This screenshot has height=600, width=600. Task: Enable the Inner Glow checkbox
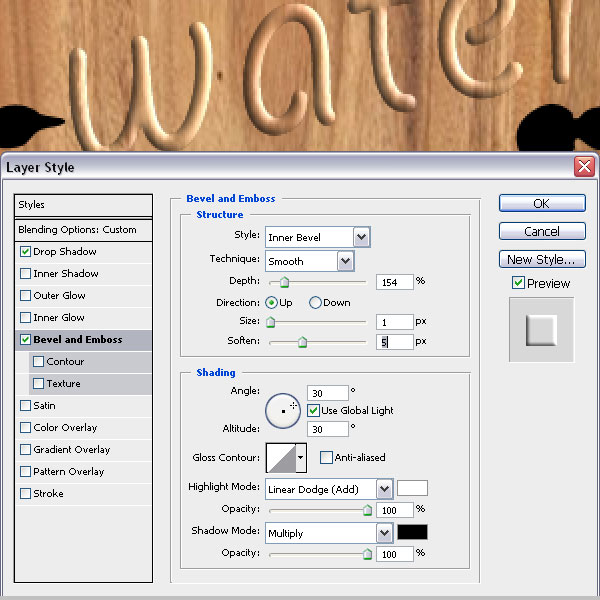[x=25, y=318]
